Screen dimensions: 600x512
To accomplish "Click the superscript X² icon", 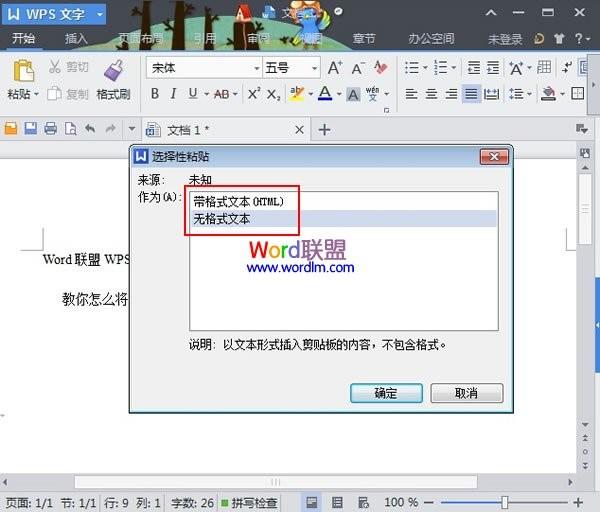I will tap(253, 94).
